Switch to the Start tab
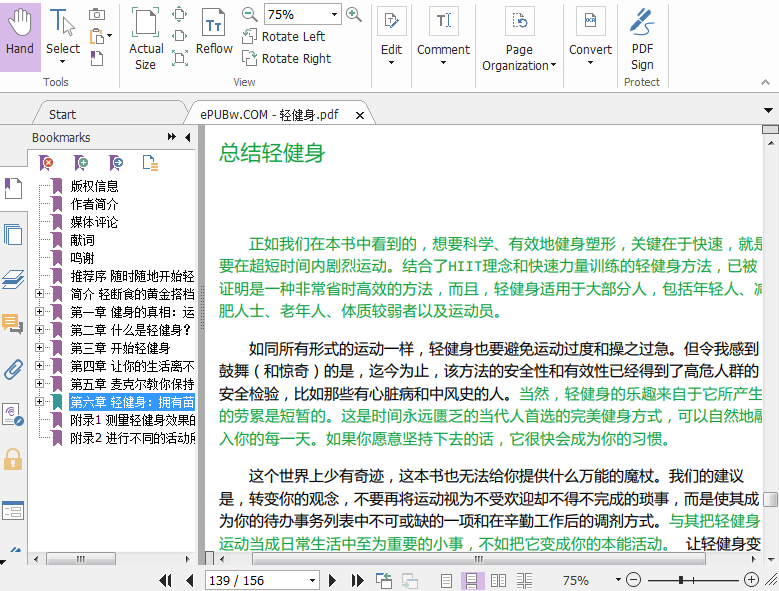The width and height of the screenshot is (779, 591). [x=62, y=114]
